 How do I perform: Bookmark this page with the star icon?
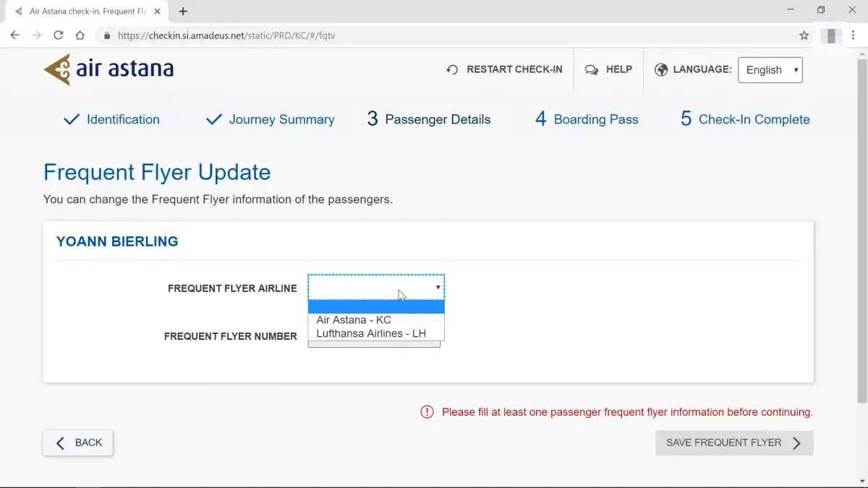pyautogui.click(x=804, y=35)
